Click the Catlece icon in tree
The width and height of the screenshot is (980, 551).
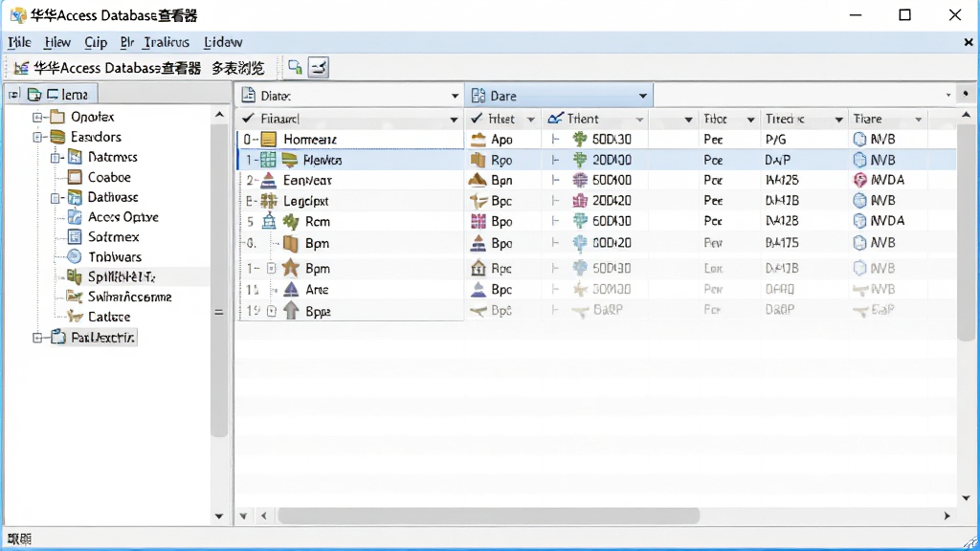click(x=75, y=317)
